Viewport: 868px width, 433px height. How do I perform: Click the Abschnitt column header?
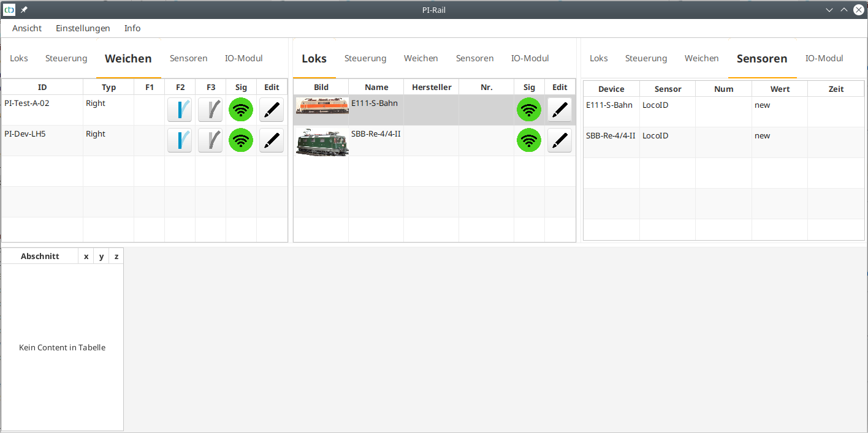point(40,257)
